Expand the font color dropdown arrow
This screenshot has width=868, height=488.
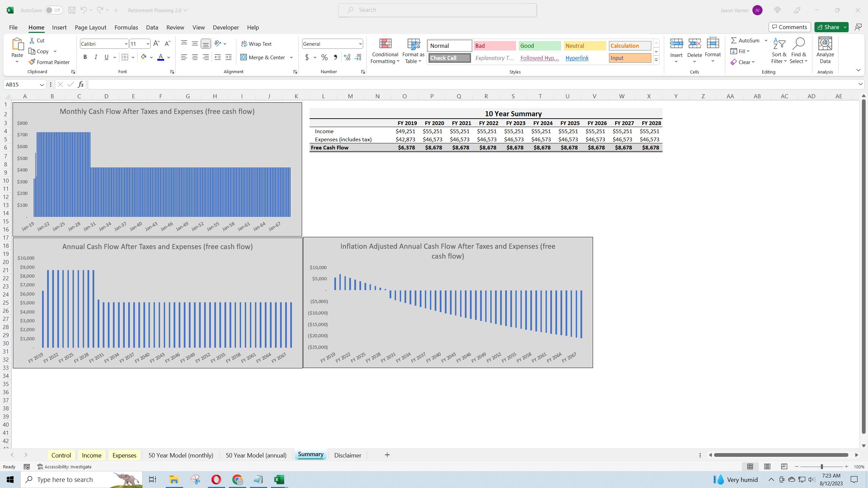pyautogui.click(x=169, y=57)
